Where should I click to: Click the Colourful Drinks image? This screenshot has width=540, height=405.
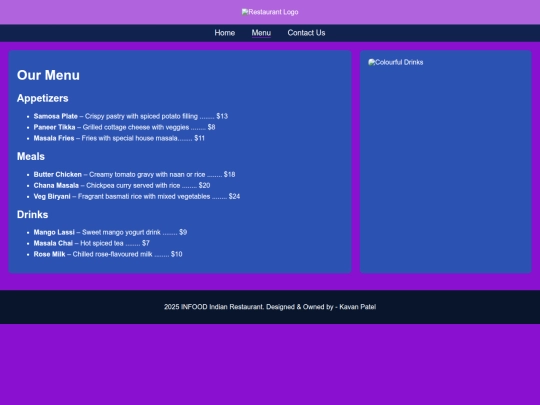(x=396, y=62)
